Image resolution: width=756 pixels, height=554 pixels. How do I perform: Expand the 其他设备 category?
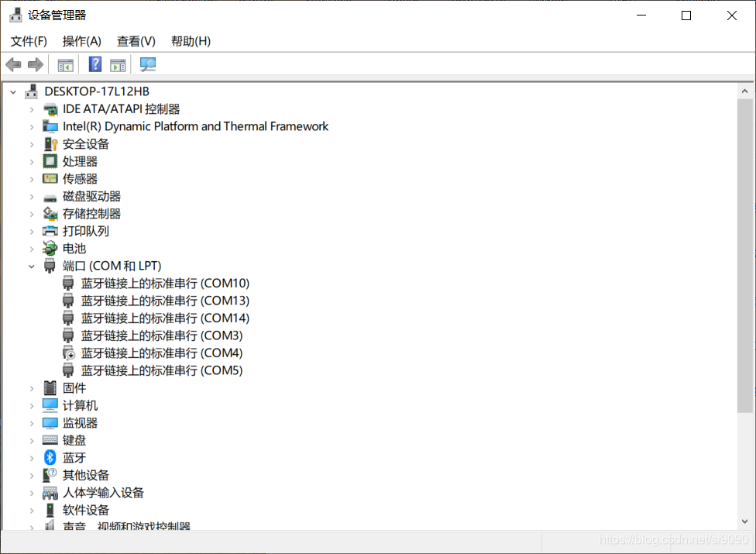click(x=32, y=476)
